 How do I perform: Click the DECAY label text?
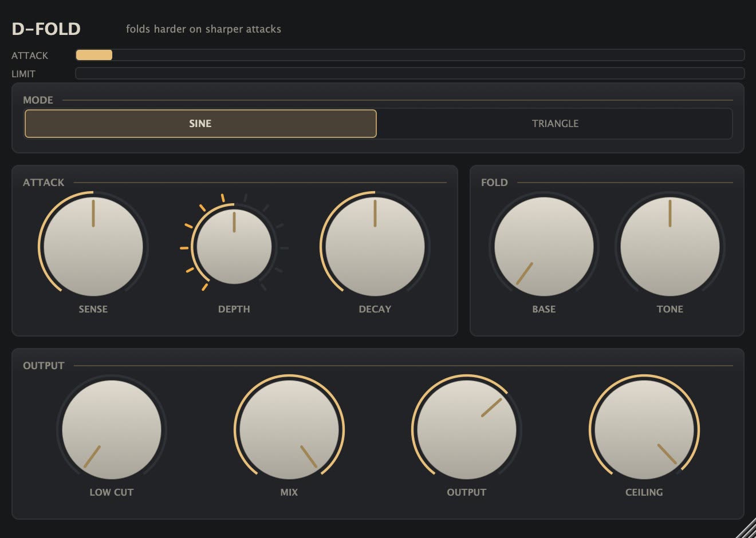(x=375, y=309)
